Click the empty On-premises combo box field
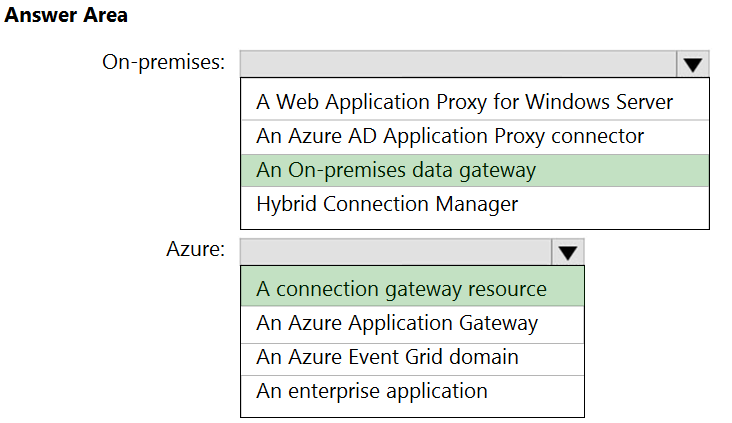This screenshot has width=732, height=423. pos(458,64)
